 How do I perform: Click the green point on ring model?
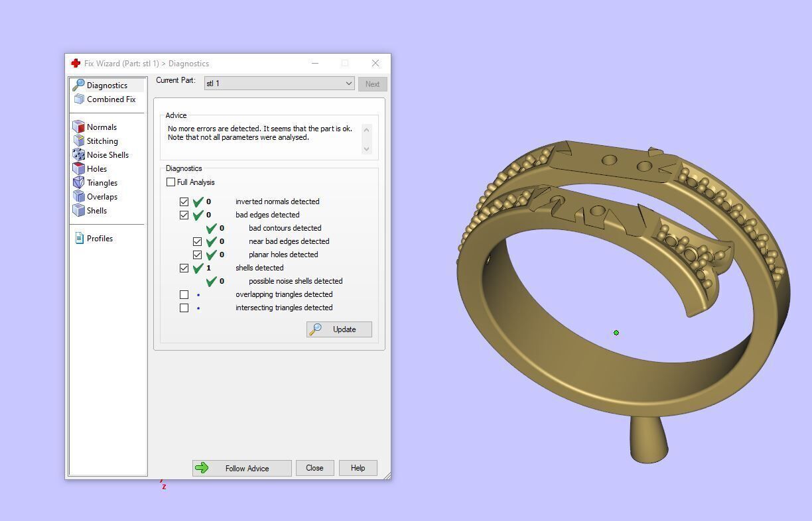coord(616,333)
